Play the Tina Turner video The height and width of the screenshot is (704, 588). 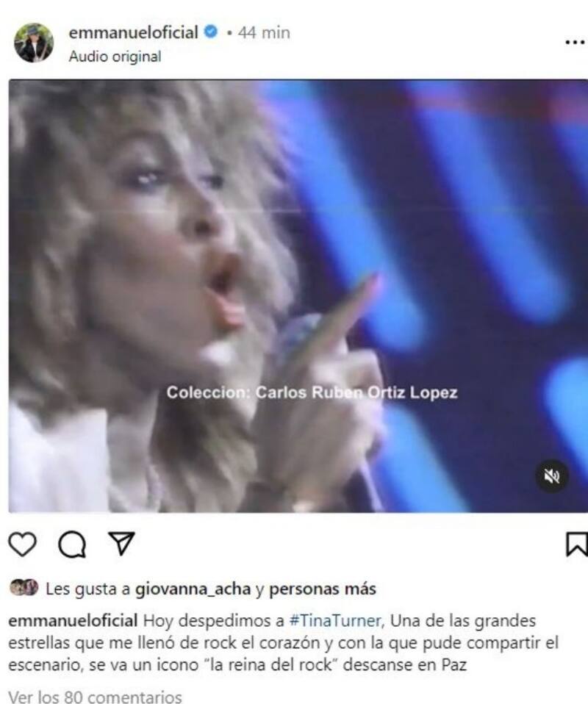298,296
